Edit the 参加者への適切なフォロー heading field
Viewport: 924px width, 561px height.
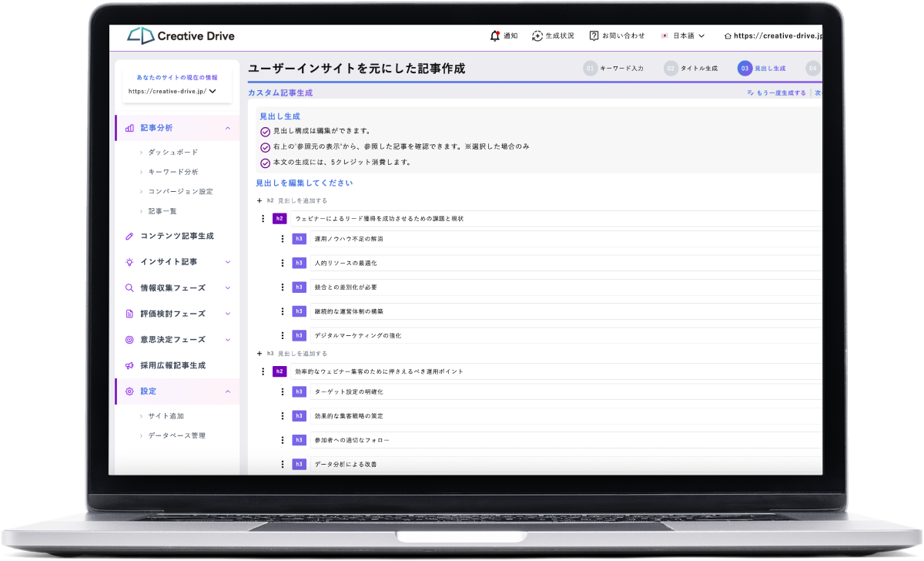click(x=566, y=440)
